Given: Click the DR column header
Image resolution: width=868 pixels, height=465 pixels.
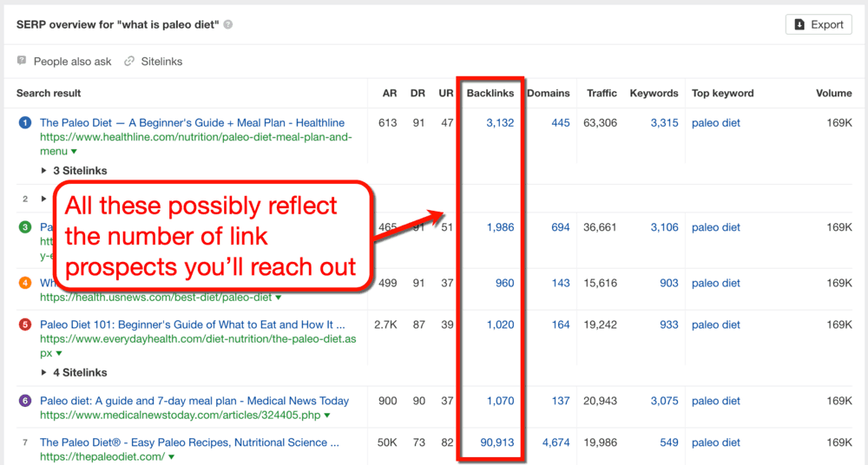Looking at the screenshot, I should click(418, 93).
